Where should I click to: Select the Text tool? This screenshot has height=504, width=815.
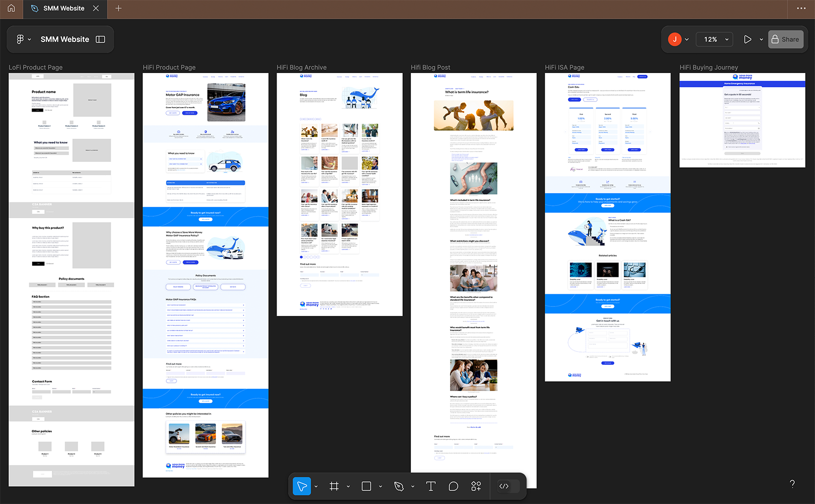tap(430, 486)
